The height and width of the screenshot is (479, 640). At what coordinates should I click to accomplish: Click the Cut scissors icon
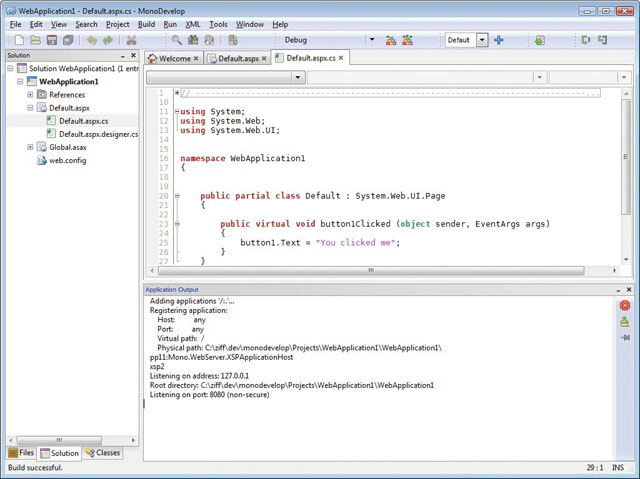tap(131, 40)
